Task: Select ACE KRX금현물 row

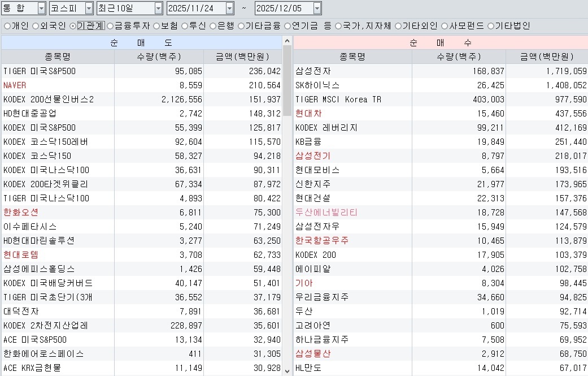Action: 142,368
